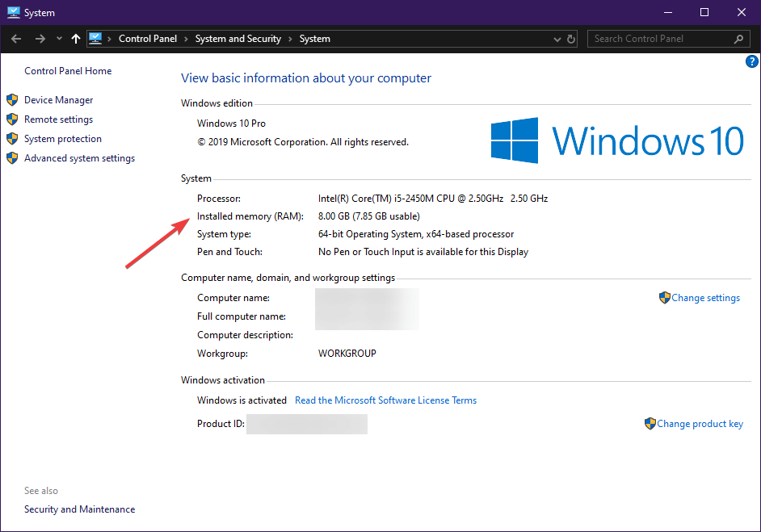Click No Pen or Touch Input text
This screenshot has width=761, height=532.
423,252
